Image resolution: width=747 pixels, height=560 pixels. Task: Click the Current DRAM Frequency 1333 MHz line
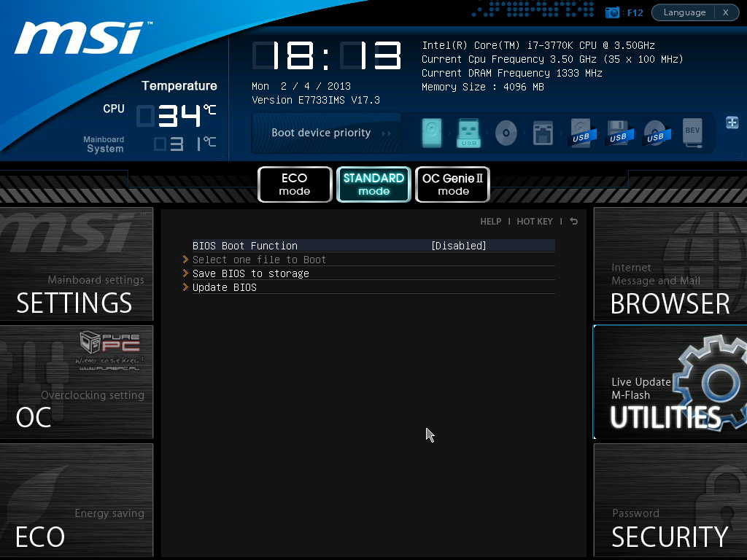[512, 73]
